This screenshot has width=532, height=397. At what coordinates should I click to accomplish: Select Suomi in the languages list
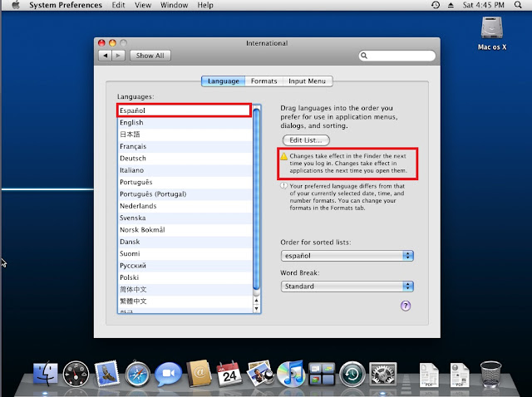click(x=185, y=253)
